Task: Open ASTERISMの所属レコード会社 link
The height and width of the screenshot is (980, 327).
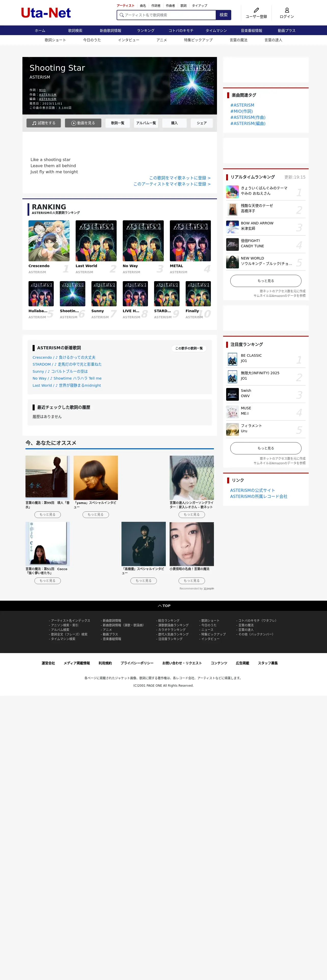Action: pyautogui.click(x=259, y=496)
